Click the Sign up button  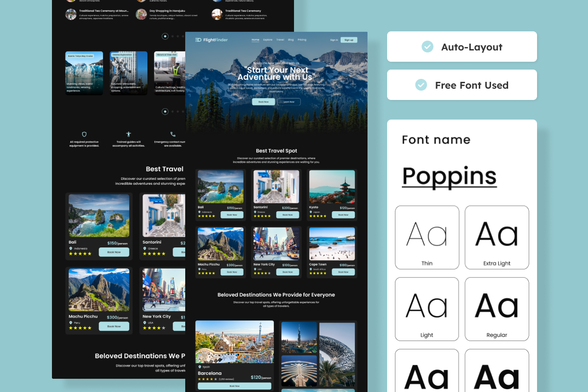(x=349, y=40)
